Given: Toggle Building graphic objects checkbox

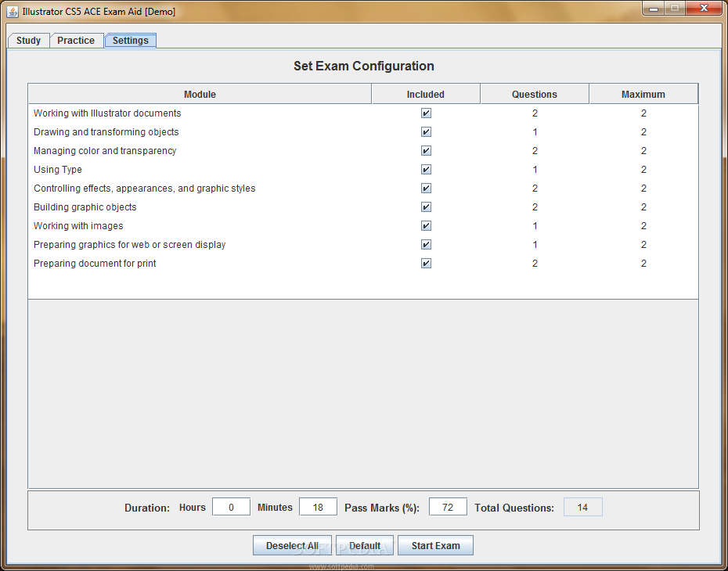Looking at the screenshot, I should click(x=426, y=206).
